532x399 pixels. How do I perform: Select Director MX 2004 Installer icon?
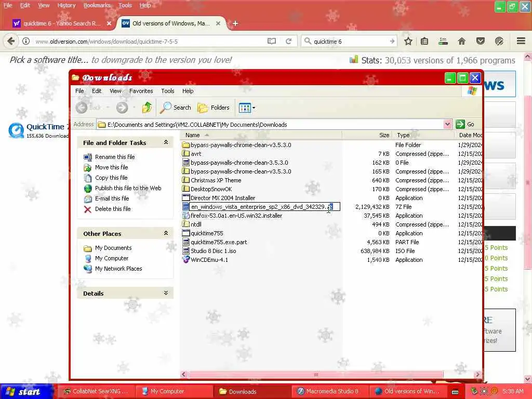tap(185, 198)
